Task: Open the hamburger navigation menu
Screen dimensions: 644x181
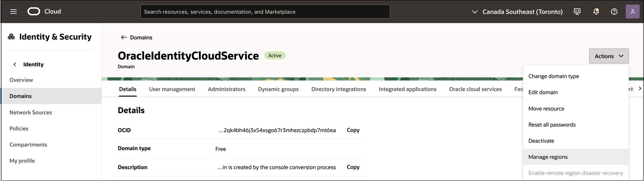Action: [x=13, y=12]
